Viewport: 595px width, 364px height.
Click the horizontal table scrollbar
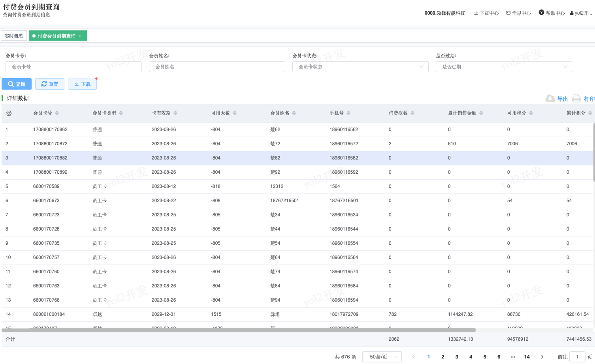click(239, 330)
